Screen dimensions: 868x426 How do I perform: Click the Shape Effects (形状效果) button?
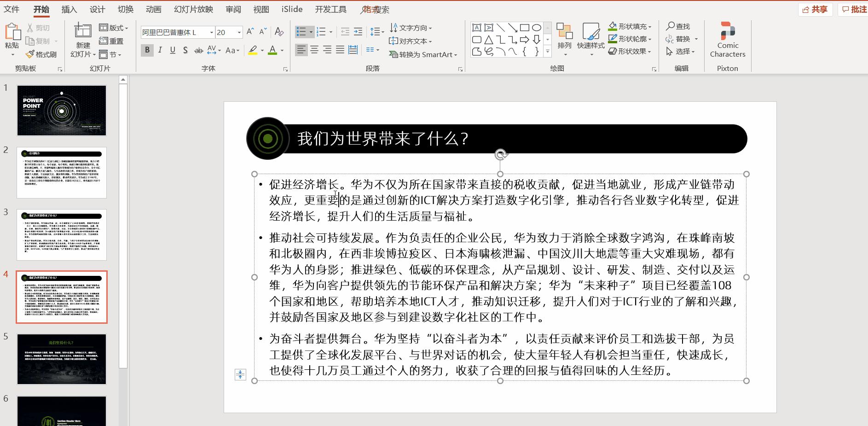tap(630, 51)
